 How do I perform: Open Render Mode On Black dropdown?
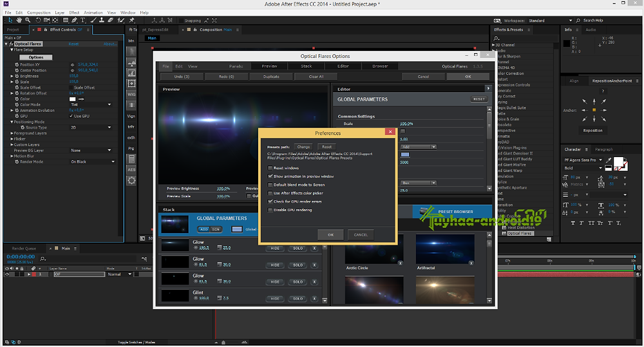92,162
